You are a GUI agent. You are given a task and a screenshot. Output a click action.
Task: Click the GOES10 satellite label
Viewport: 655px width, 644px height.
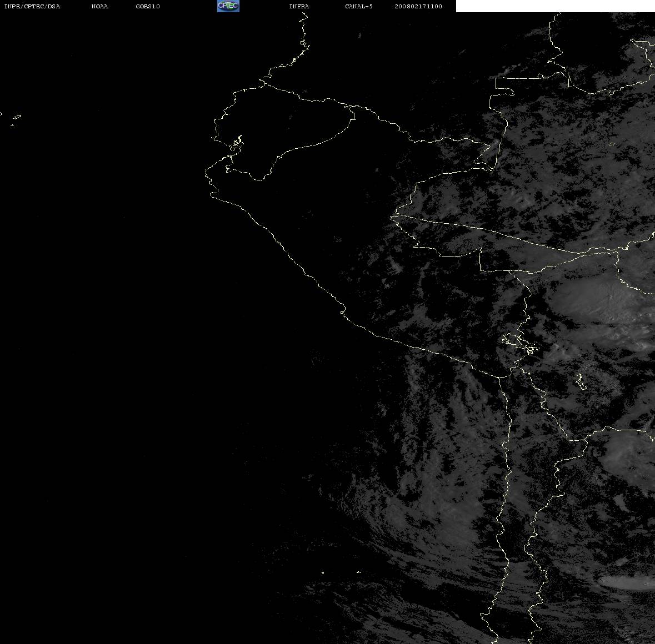pyautogui.click(x=148, y=6)
